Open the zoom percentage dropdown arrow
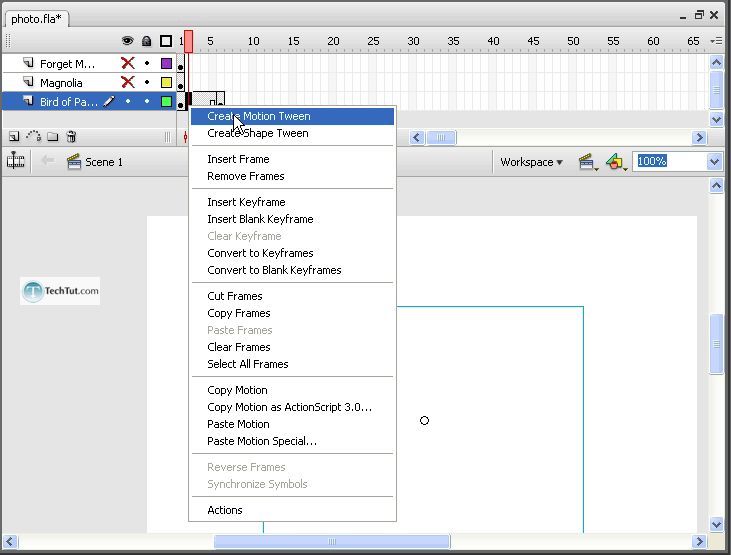Image resolution: width=731 pixels, height=555 pixels. (714, 162)
